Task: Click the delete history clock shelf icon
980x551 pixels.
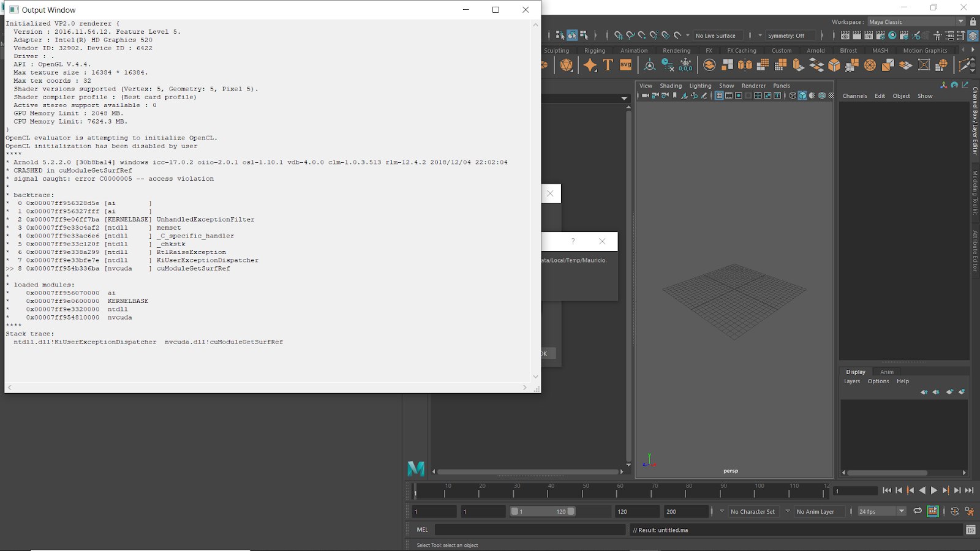Action: 668,64
